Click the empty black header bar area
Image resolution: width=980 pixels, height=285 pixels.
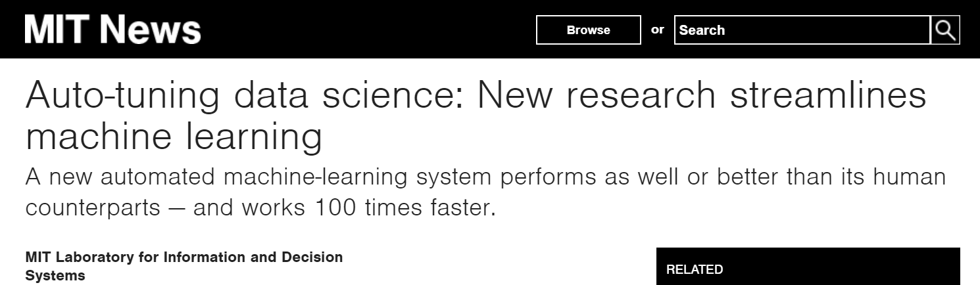(368, 30)
